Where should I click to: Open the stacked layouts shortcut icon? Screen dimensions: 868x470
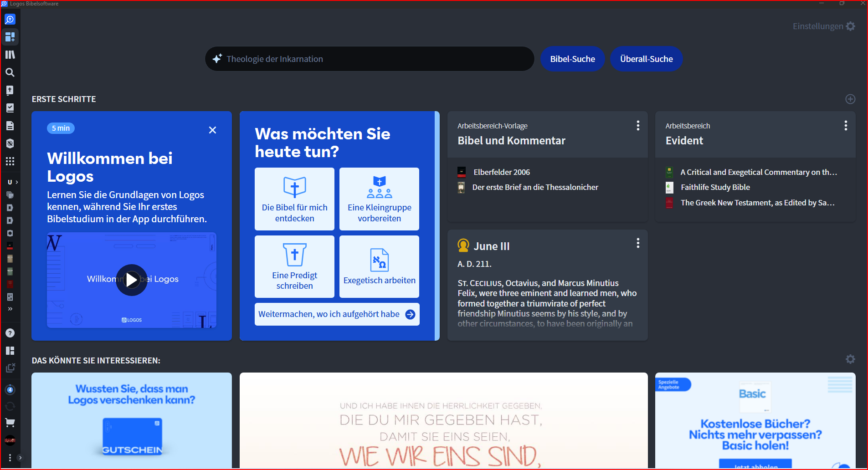click(x=10, y=195)
